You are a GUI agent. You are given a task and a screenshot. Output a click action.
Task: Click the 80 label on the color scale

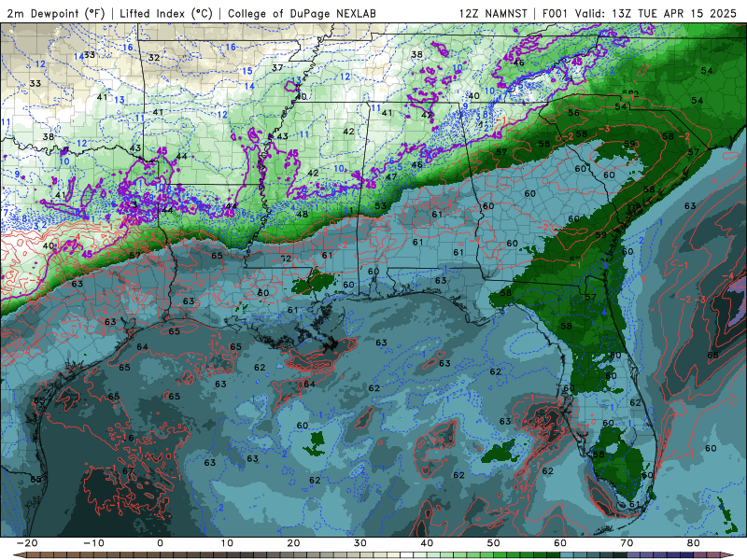(x=694, y=543)
